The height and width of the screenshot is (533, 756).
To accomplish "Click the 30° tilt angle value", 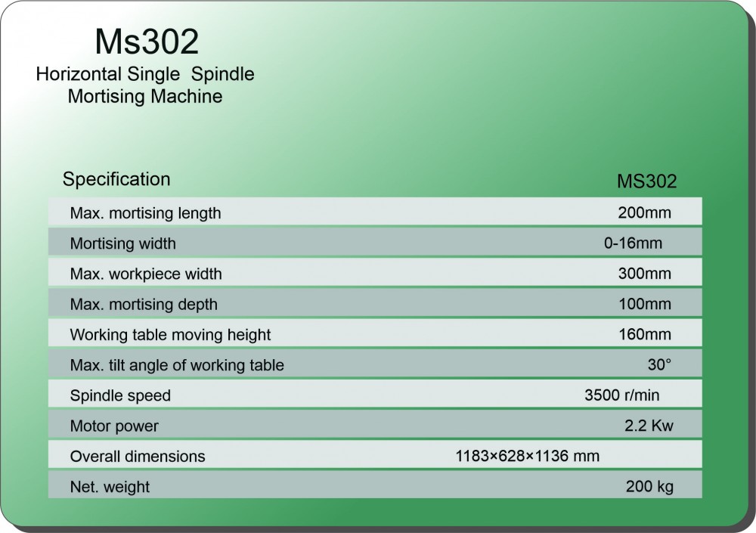I will click(x=659, y=364).
